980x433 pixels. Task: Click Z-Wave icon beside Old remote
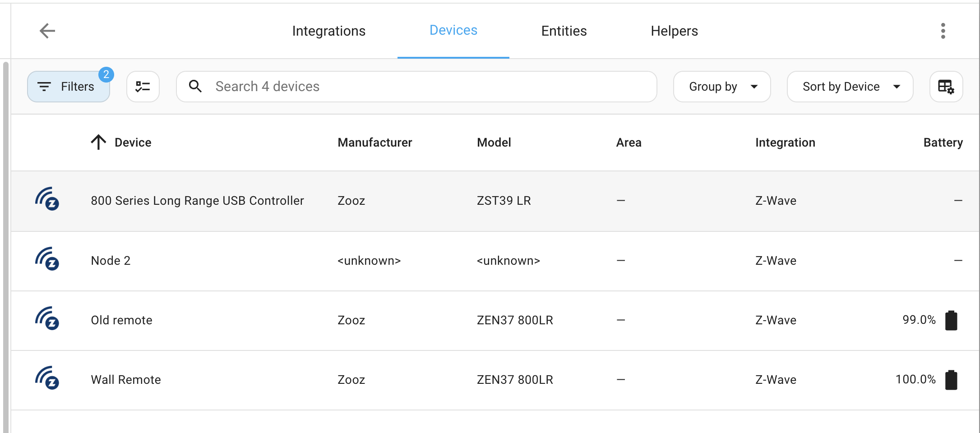pyautogui.click(x=47, y=319)
